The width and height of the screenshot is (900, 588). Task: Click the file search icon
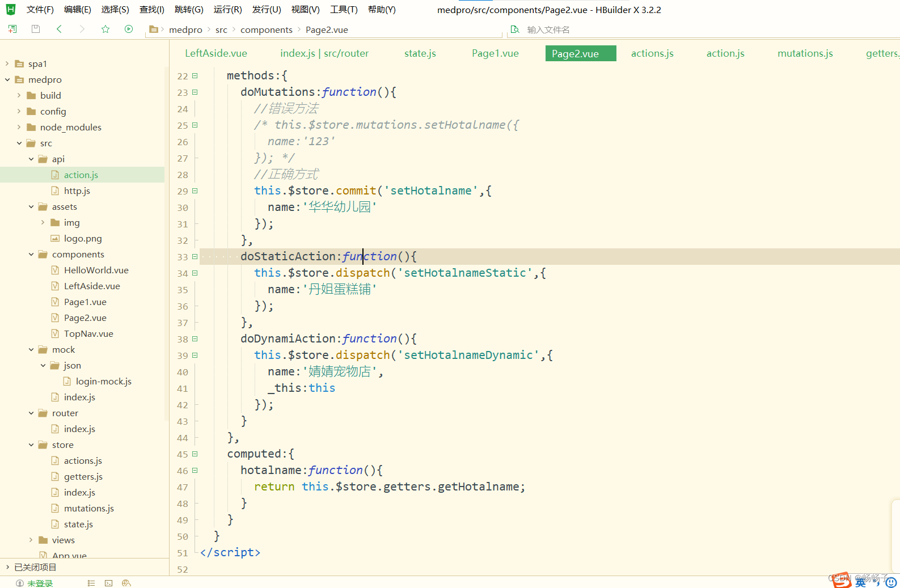click(x=515, y=29)
